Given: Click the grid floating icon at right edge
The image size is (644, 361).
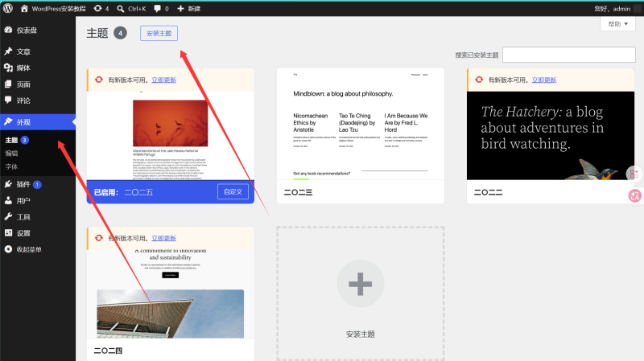Looking at the screenshot, I should point(634,174).
